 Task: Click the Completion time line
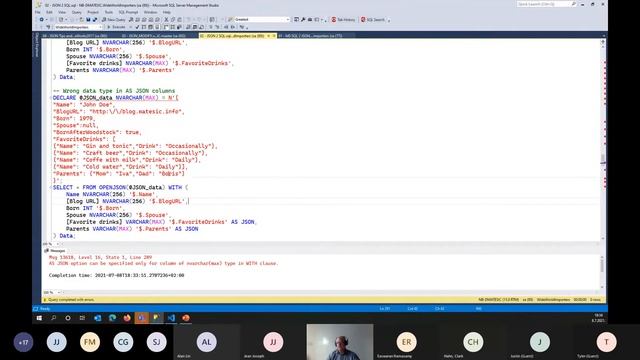coord(116,275)
